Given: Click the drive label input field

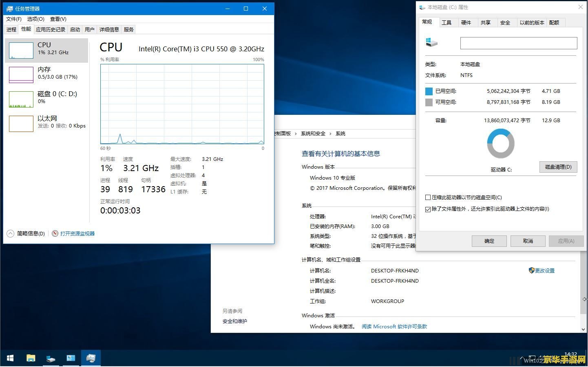Looking at the screenshot, I should [519, 43].
